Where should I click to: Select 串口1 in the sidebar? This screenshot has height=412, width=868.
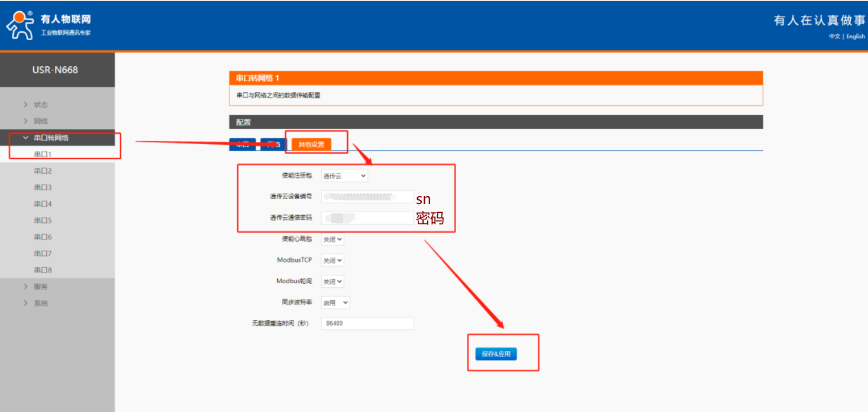(x=43, y=154)
